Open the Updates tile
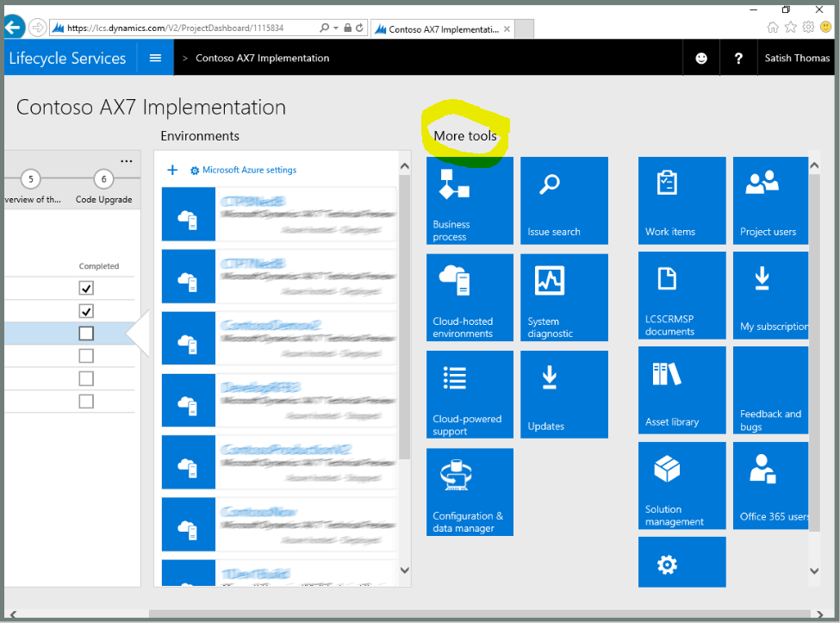This screenshot has width=840, height=623. 564,395
